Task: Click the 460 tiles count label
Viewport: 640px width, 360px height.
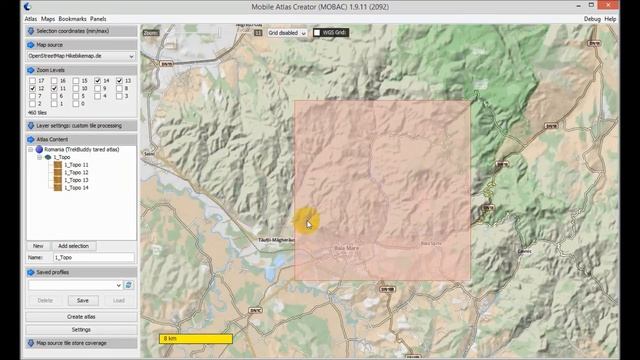Action: [37, 113]
